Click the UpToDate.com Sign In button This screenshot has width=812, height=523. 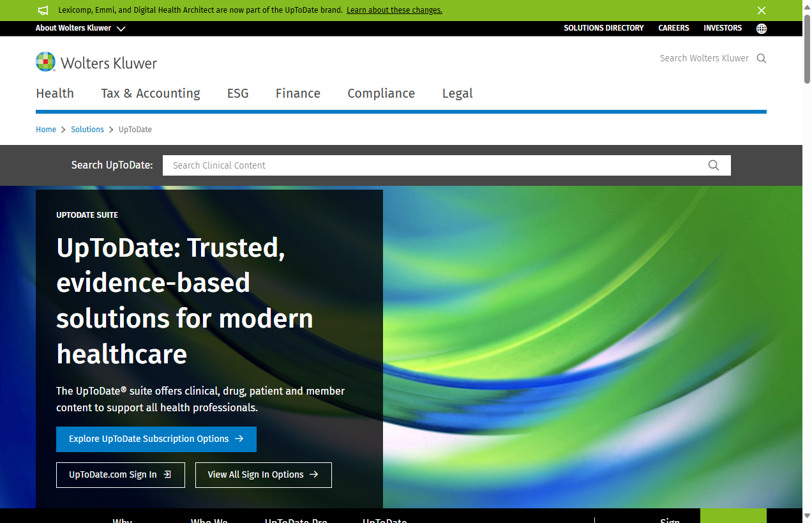(121, 475)
